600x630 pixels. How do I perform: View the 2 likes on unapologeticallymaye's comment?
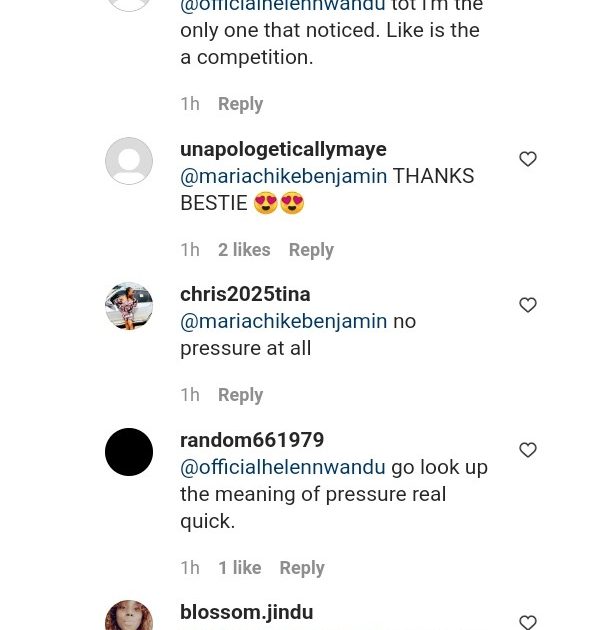244,250
